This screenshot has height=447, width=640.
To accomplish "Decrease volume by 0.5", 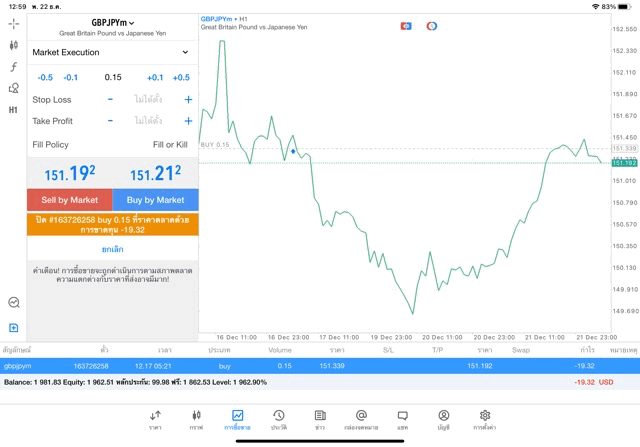I will pos(45,78).
